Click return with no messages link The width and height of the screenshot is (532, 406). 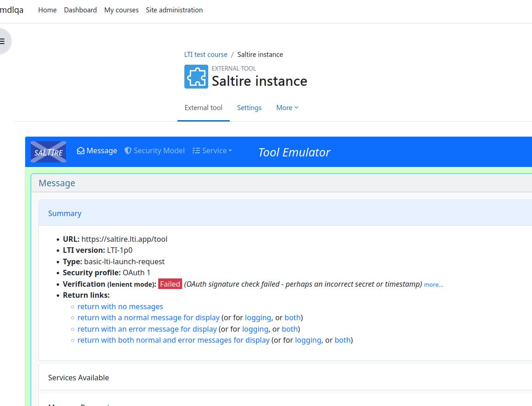click(x=120, y=306)
